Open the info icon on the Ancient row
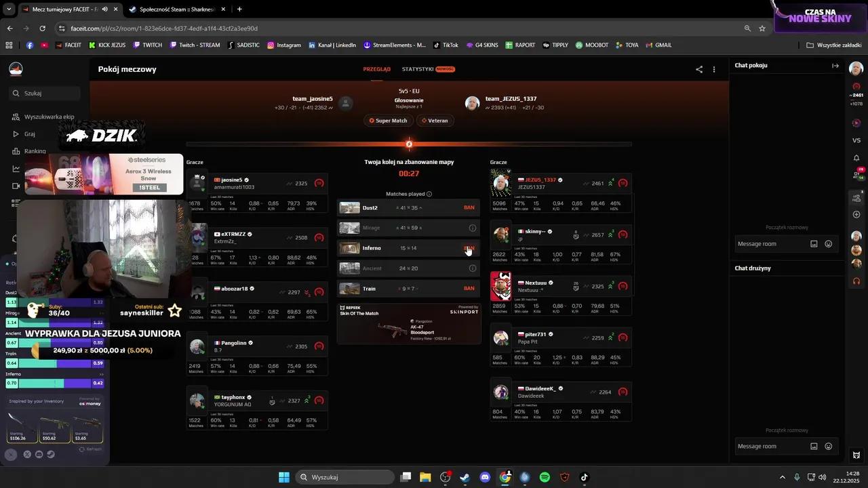 tap(473, 268)
